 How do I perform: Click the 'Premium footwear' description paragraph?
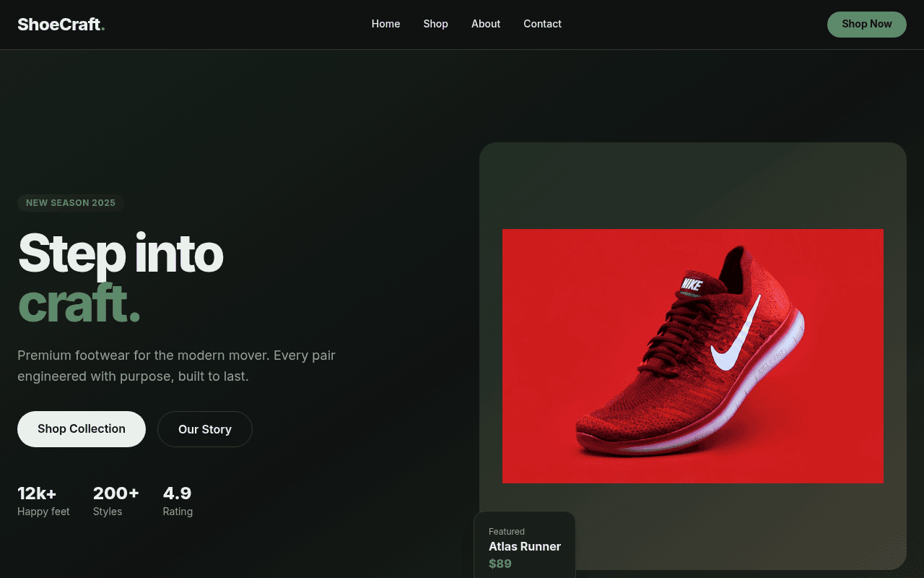[176, 366]
